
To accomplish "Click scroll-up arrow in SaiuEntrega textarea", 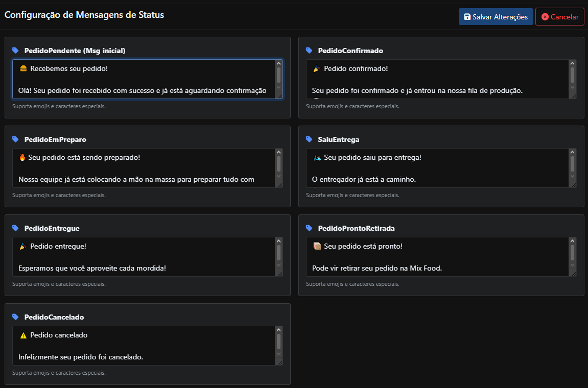I will 572,152.
